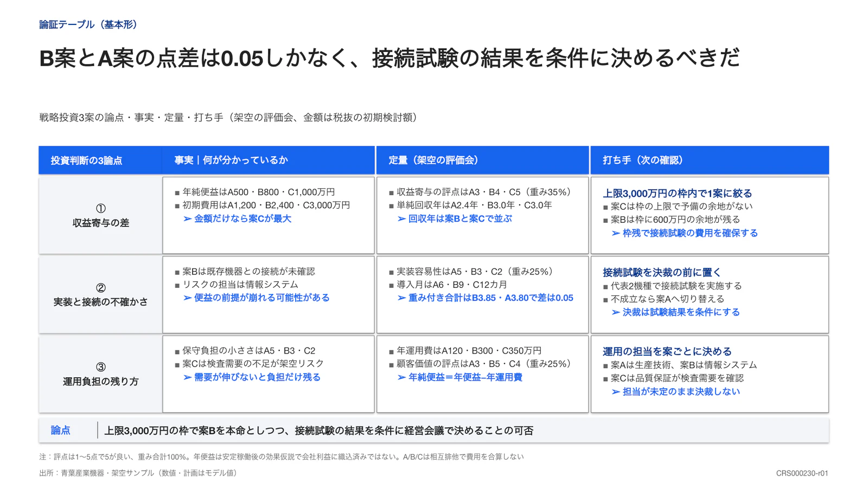Screen dimensions: 868x488
Task: Click the conclusion 担当が未定のまま決裁しない
Action: (676, 391)
